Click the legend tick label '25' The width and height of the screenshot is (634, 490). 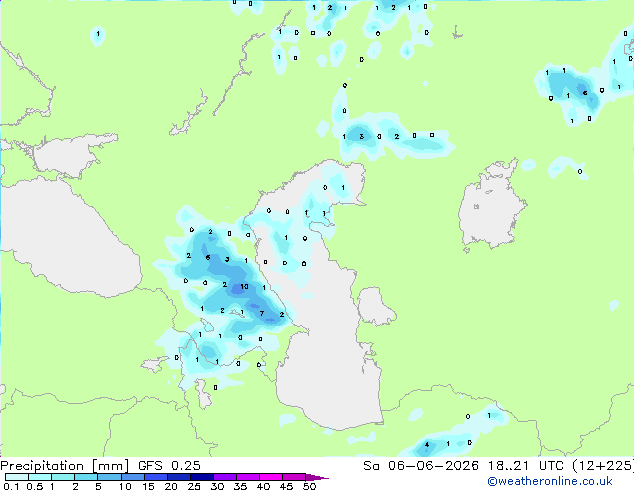point(194,486)
